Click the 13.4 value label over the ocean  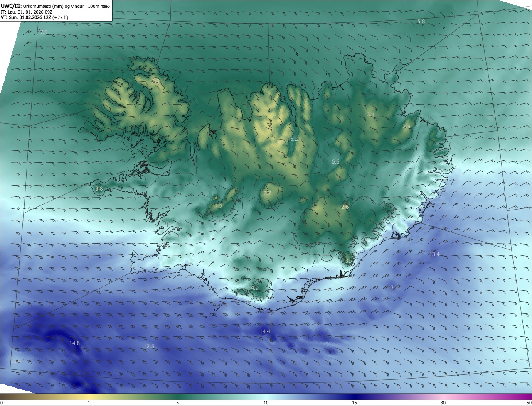coord(434,254)
